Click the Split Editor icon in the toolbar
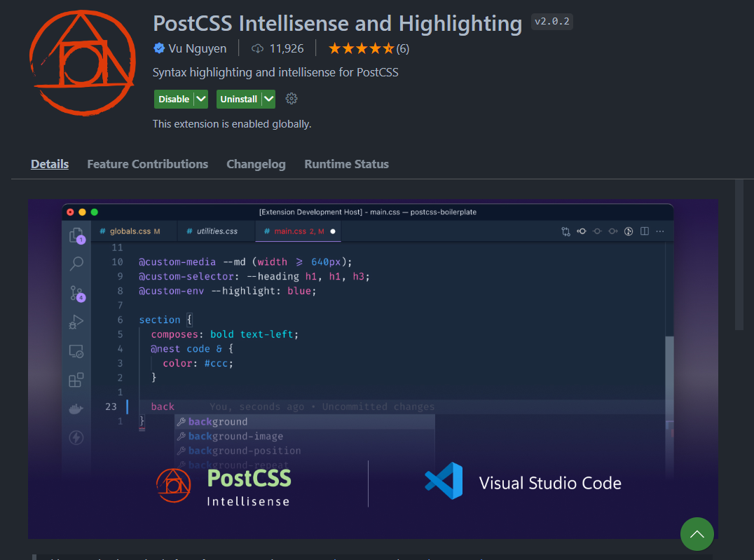The height and width of the screenshot is (560, 754). point(644,231)
